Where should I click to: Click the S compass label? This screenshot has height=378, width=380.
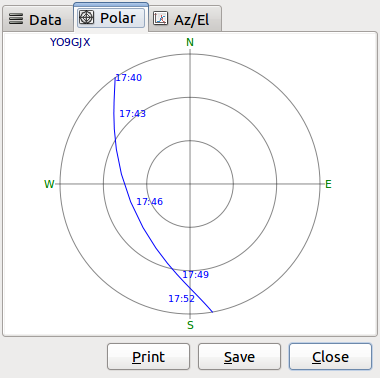point(190,325)
